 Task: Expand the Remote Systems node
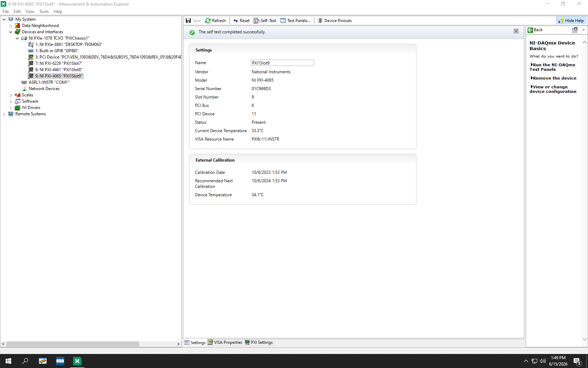(4, 114)
